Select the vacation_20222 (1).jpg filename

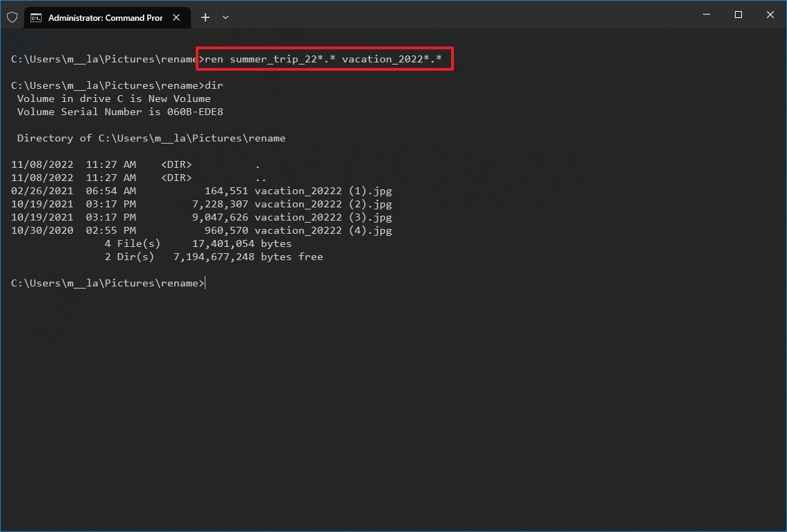324,191
